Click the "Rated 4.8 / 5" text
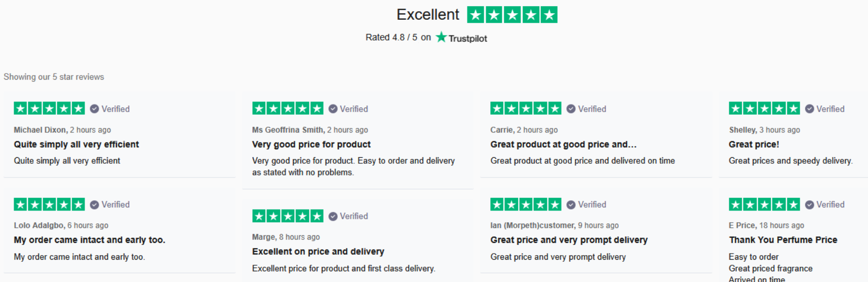 (391, 38)
